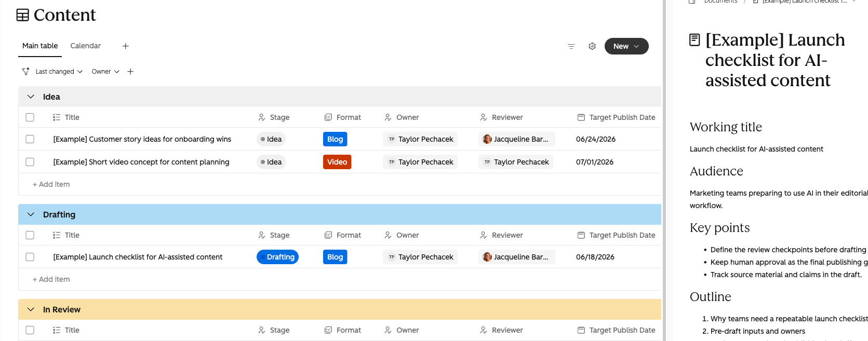Click the Working title heading in document panel
868x341 pixels.
tap(726, 127)
